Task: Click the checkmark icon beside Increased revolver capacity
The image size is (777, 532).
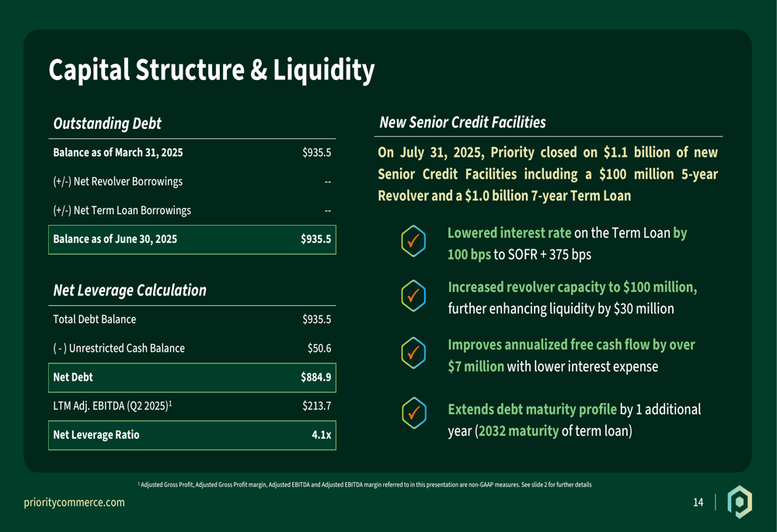Action: click(413, 296)
